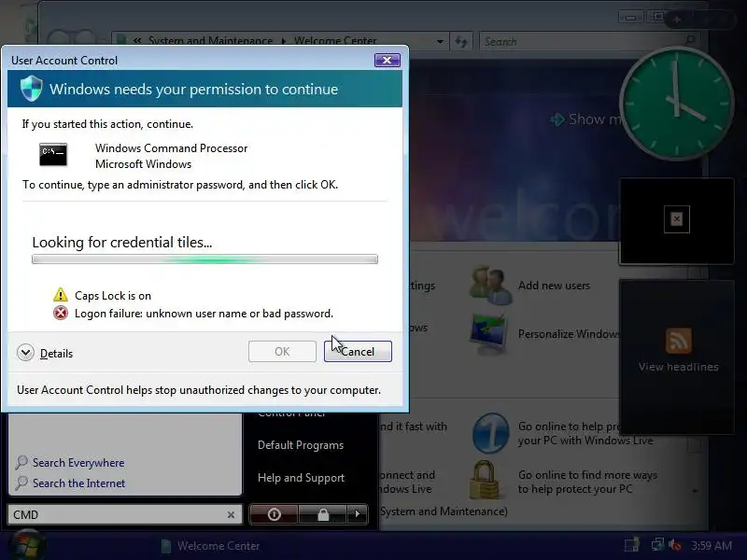This screenshot has height=560, width=747.
Task: Open Help and Support in Start menu
Action: (x=301, y=478)
